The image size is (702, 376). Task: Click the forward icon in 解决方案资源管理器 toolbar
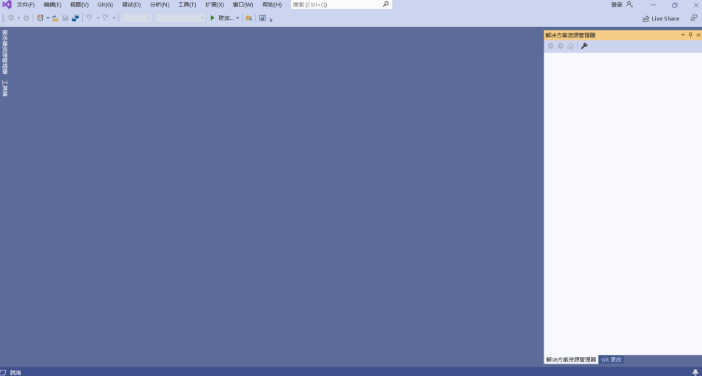coord(561,46)
